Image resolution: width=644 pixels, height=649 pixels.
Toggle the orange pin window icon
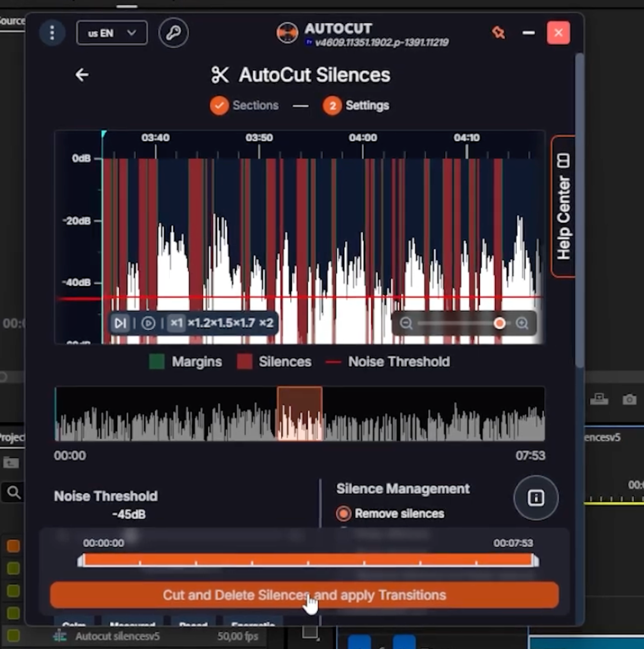498,33
